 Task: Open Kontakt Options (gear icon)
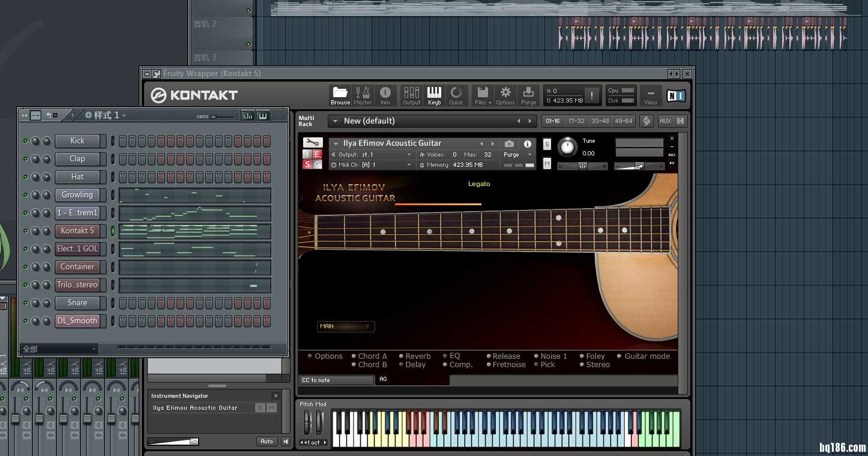[x=505, y=95]
